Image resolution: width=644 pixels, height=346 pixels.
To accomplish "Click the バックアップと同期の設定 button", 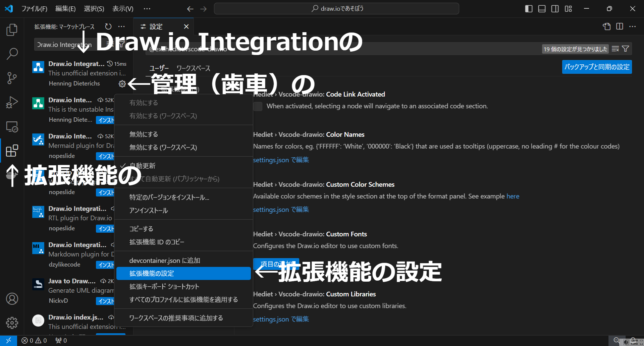I will tap(597, 67).
